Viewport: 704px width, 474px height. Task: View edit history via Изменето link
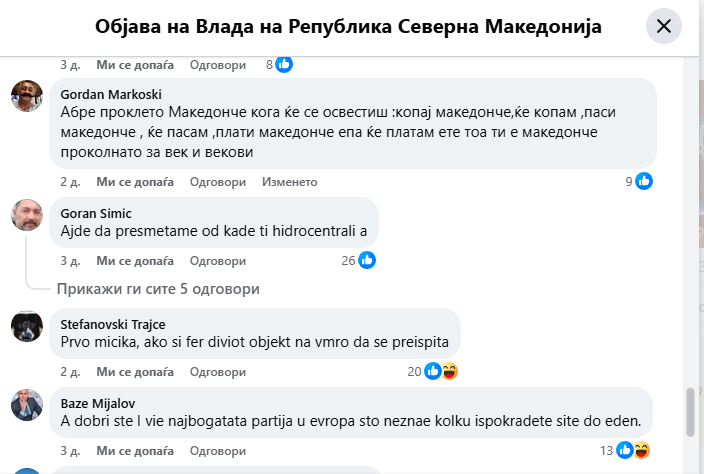(289, 182)
